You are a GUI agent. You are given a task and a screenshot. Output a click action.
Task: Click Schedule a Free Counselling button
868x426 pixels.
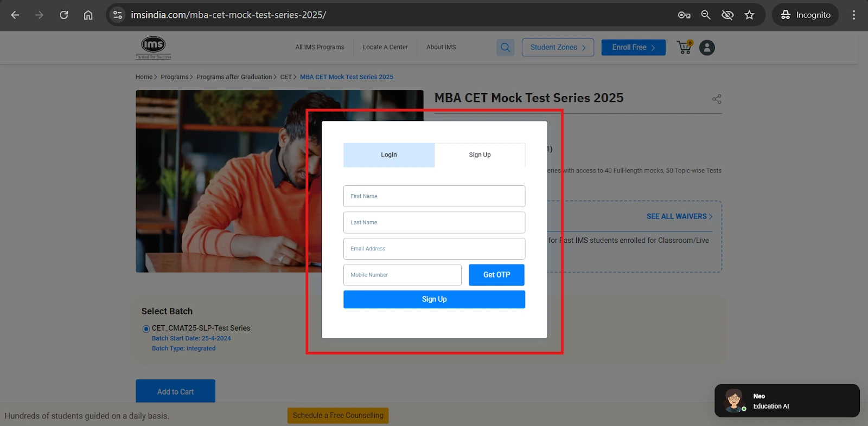click(338, 416)
